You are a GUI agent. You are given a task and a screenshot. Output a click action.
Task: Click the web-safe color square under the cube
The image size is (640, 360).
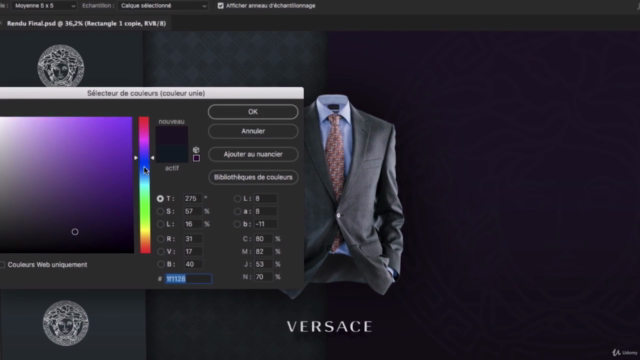point(196,158)
